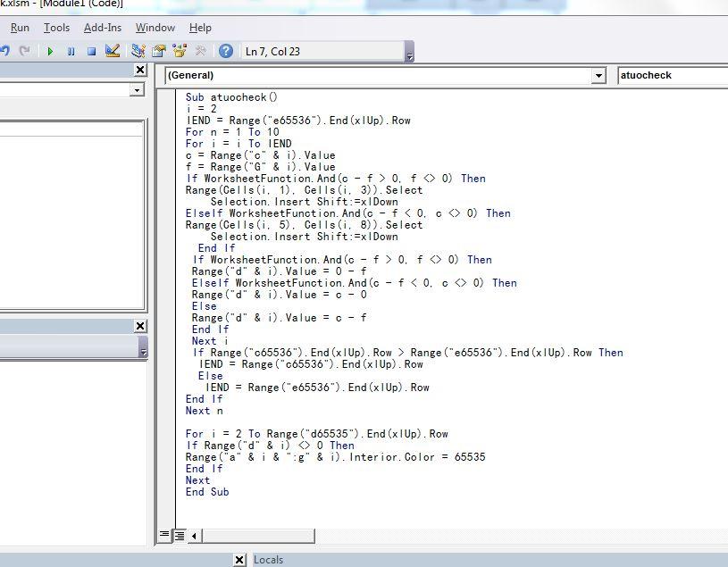Open Properties Window icon
Viewport: 728px width, 567px height.
click(159, 51)
